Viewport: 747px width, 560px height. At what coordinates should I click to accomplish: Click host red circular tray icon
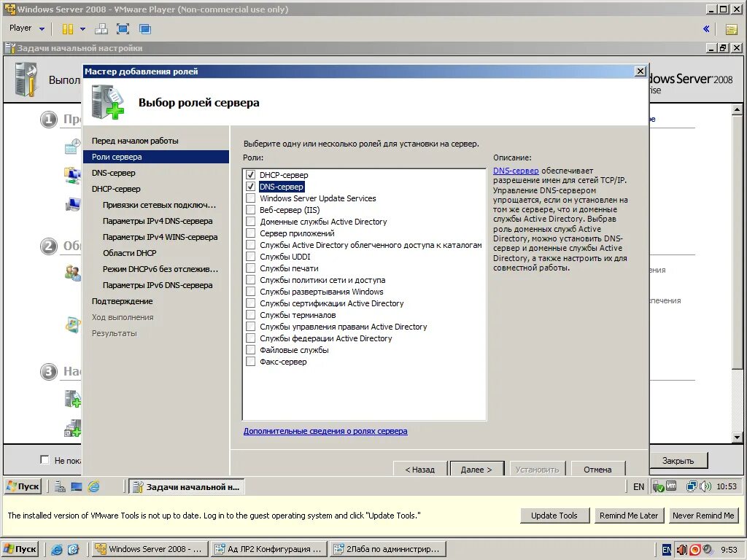point(694,550)
